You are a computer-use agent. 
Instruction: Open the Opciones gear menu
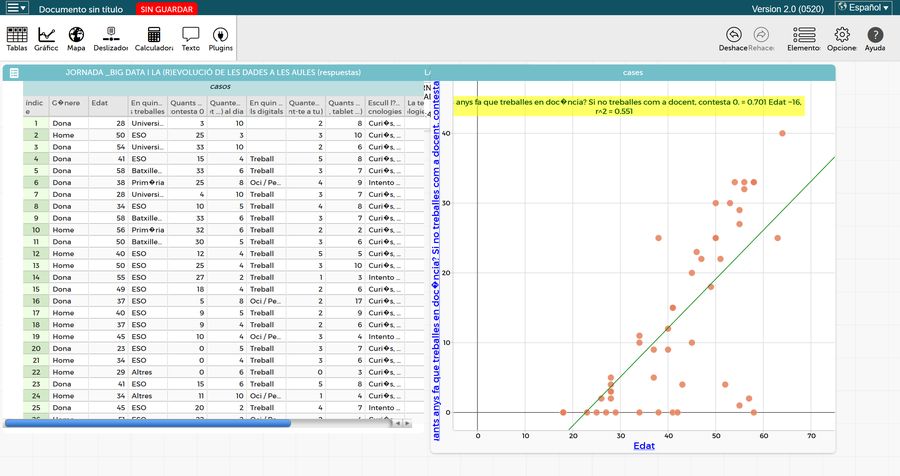click(x=842, y=38)
